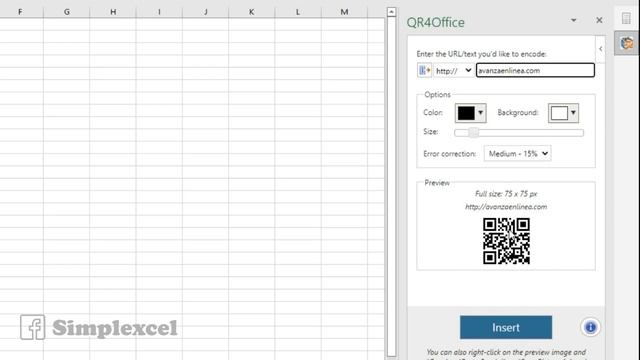Image resolution: width=640 pixels, height=360 pixels.
Task: Close the QR4Office task pane
Action: click(599, 20)
